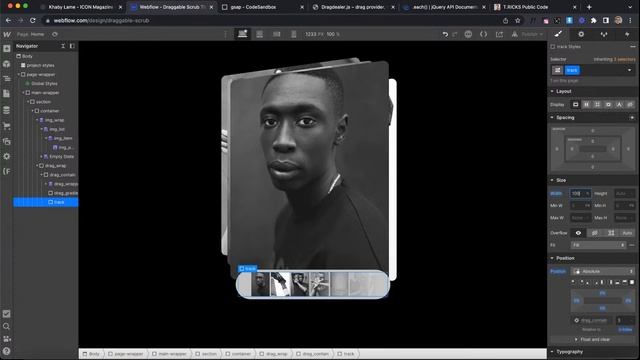Select the tablet breakpoint icon
Screen dimensions: 640x360
pyautogui.click(x=260, y=34)
